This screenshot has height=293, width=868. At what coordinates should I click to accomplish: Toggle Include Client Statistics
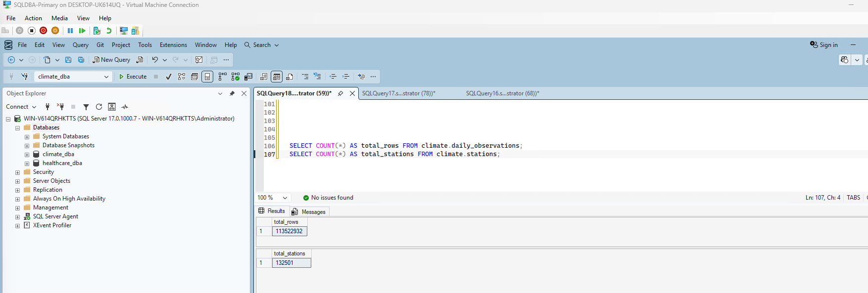point(248,77)
